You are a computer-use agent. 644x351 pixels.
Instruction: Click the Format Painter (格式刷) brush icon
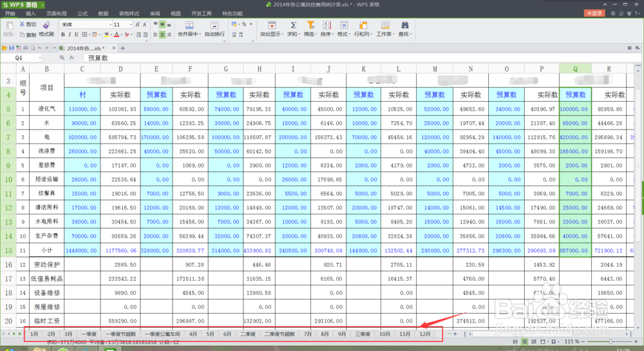tap(46, 24)
